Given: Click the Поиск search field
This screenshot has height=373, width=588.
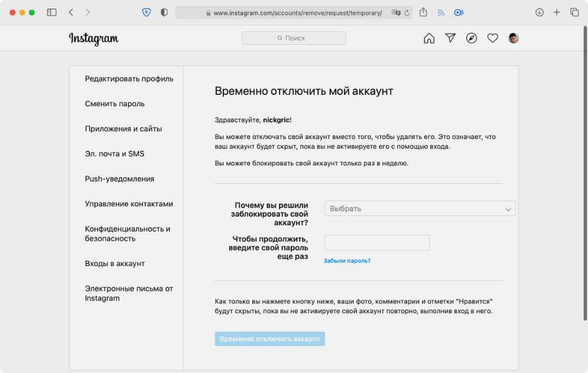Looking at the screenshot, I should 293,38.
